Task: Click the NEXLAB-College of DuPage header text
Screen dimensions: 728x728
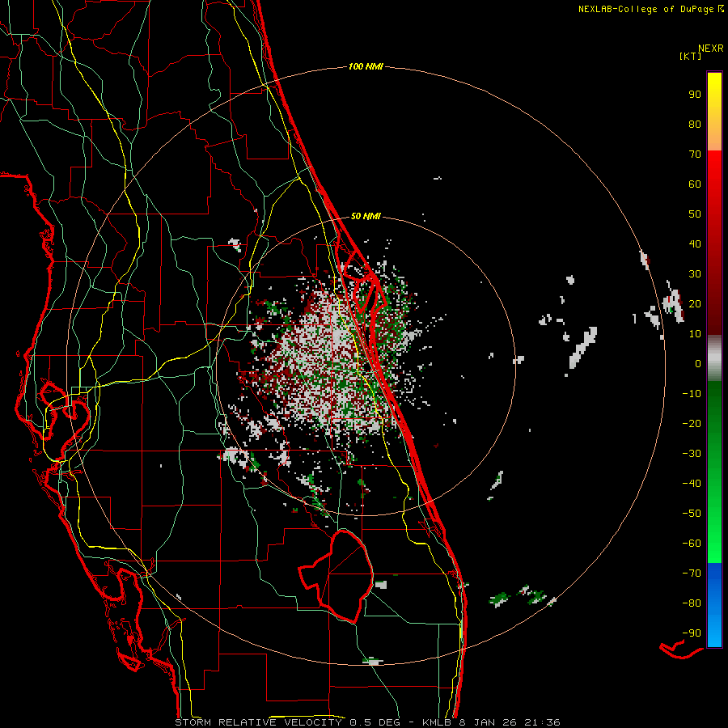Action: point(650,9)
